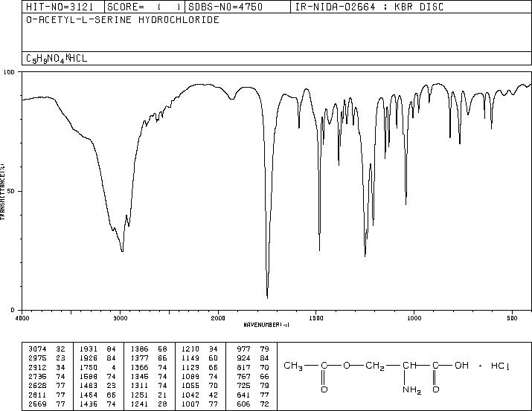
Task: Select the 1750 peak row in table
Action: 97,367
